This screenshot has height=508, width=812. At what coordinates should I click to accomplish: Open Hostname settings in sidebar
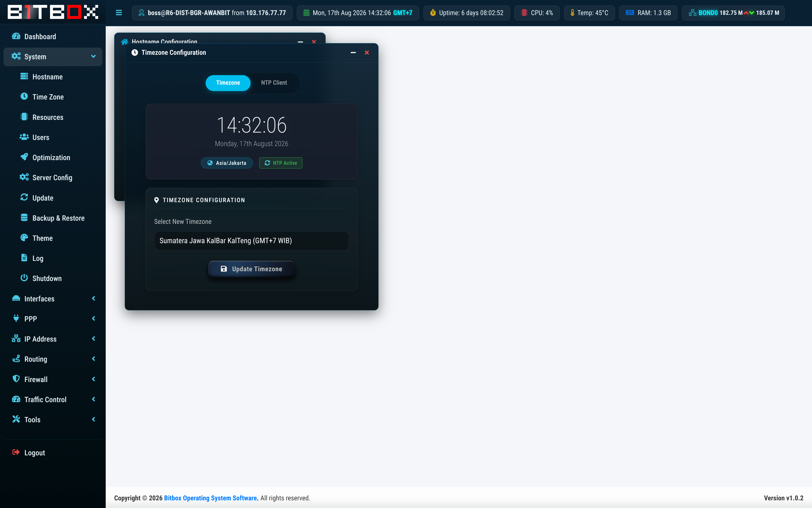53,77
